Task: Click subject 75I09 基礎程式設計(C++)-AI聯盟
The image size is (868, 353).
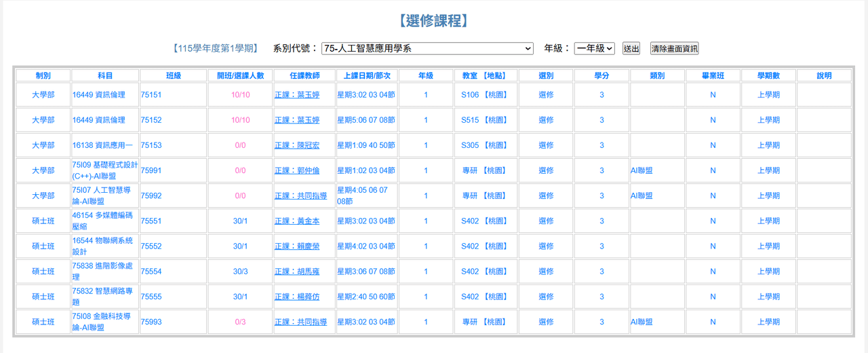Action: pyautogui.click(x=105, y=170)
